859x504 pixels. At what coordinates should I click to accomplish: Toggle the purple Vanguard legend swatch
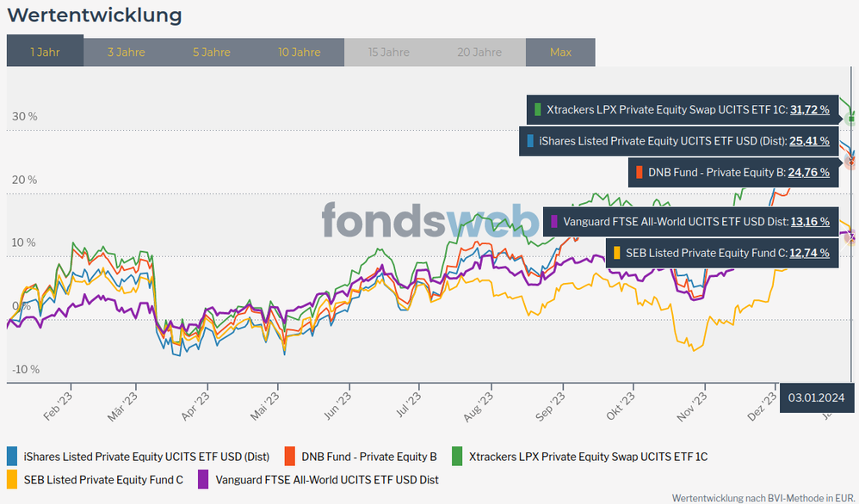(204, 480)
